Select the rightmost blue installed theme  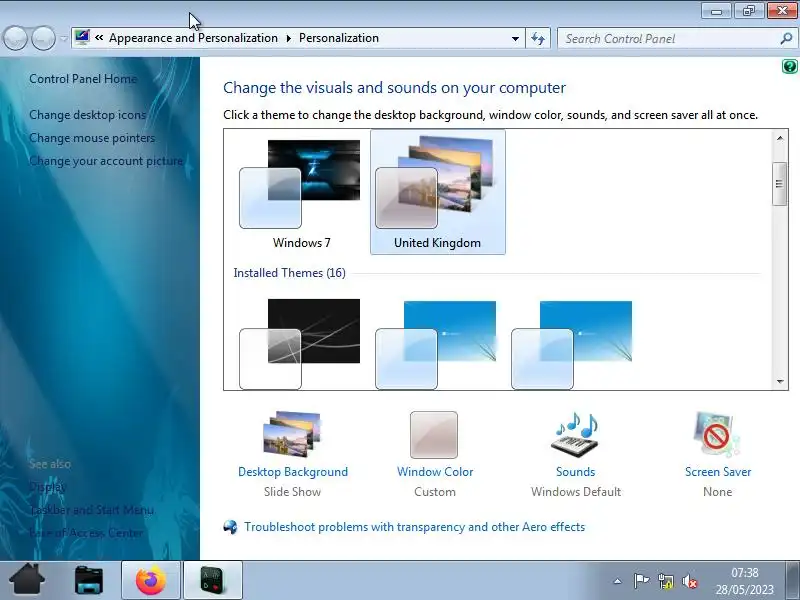[571, 345]
